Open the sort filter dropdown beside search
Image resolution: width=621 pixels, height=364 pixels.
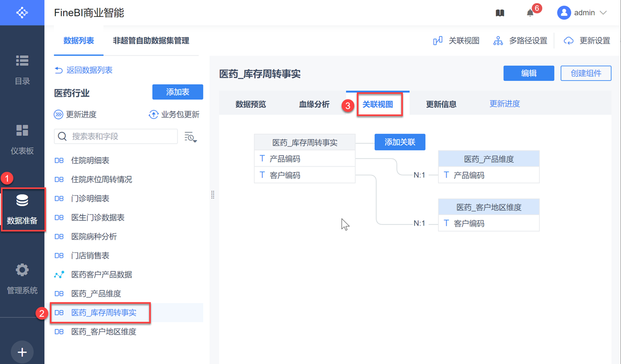pyautogui.click(x=191, y=137)
